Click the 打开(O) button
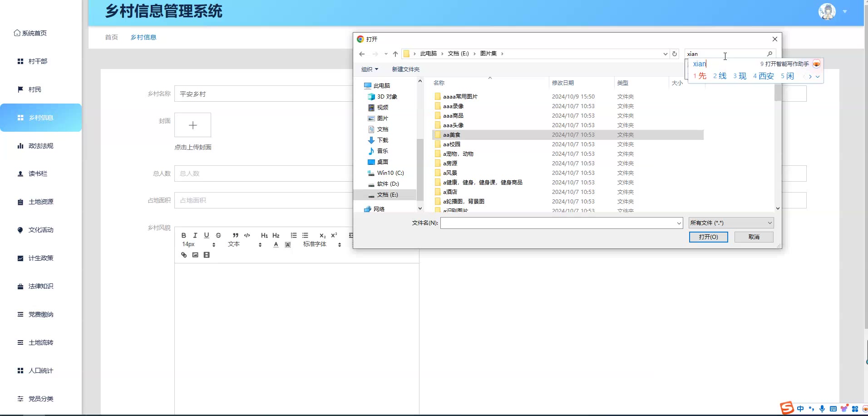868x416 pixels. [708, 237]
